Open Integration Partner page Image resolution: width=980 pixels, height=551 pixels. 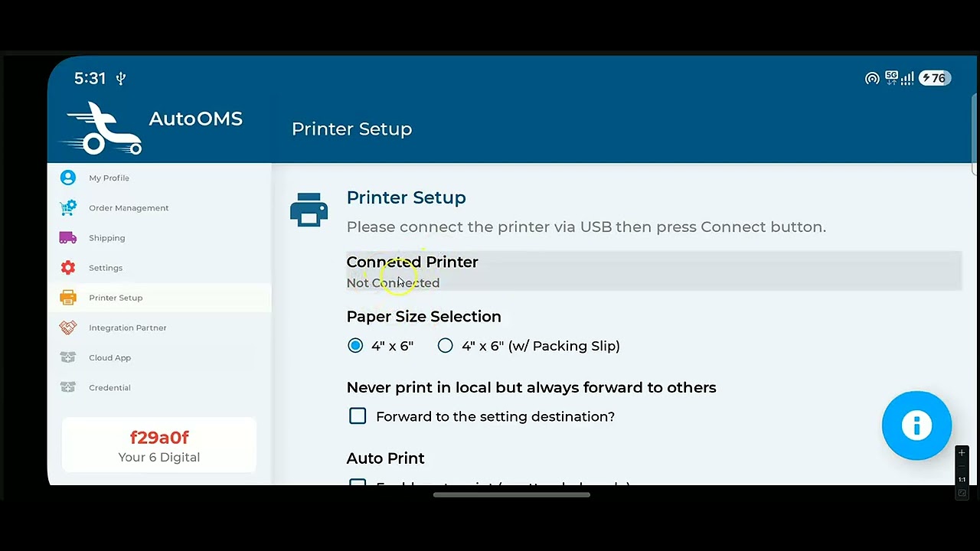tap(159, 328)
